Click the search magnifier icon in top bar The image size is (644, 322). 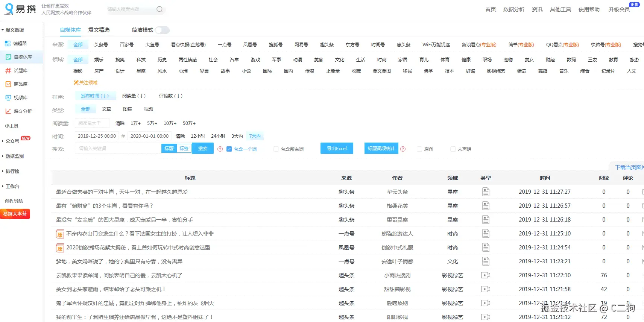[x=159, y=9]
